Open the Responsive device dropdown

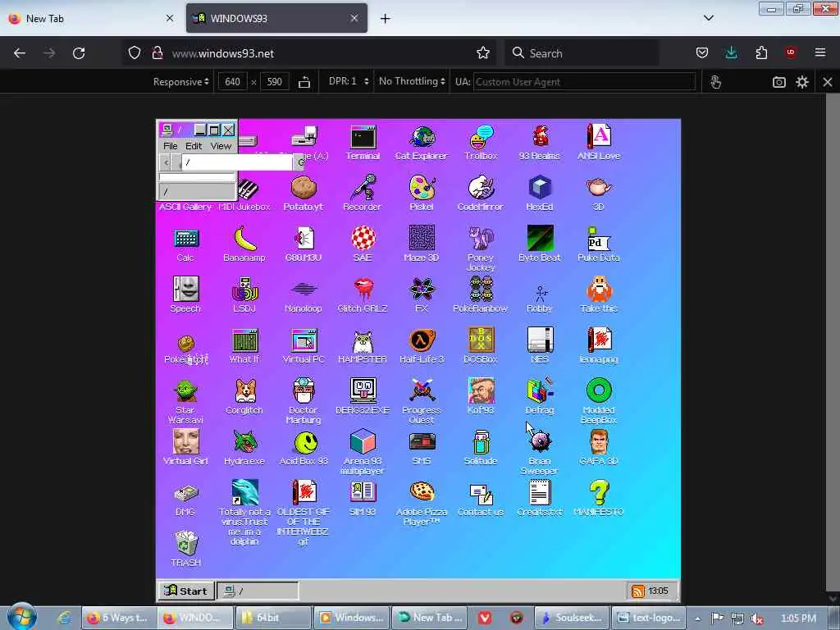(180, 82)
